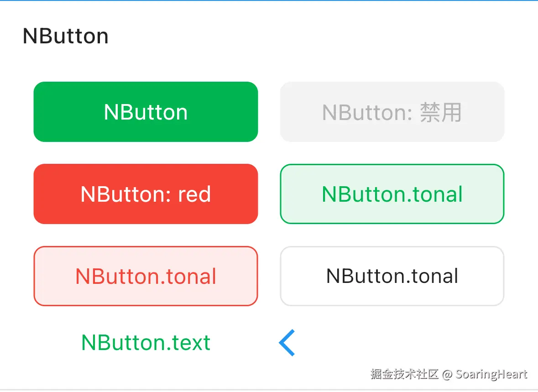Viewport: 538px width, 392px height.
Task: Click the red text inside NButton.tonal button
Action: click(x=146, y=276)
